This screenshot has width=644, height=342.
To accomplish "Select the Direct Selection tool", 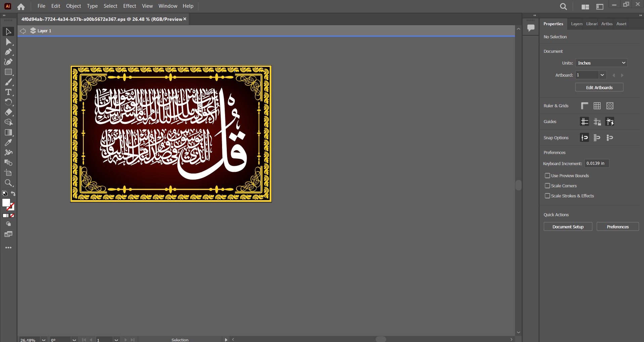I will click(8, 42).
